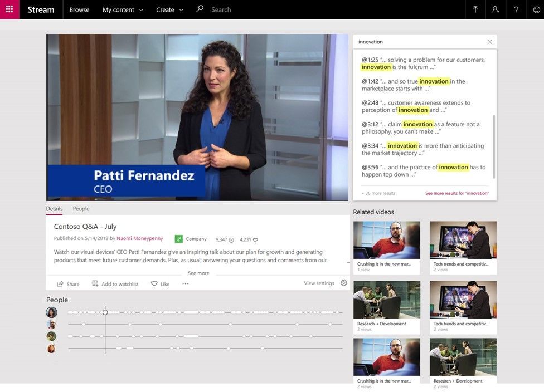Open the View settings gear icon

344,283
